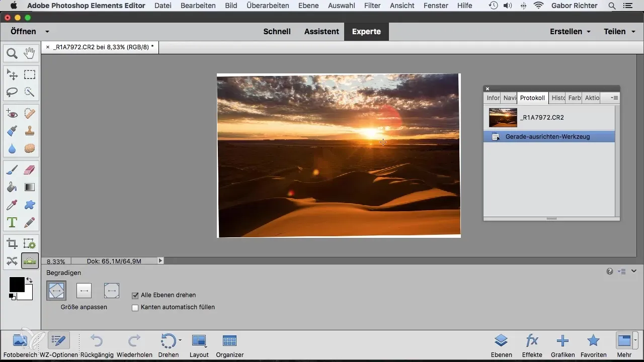Select the Eraser tool
Image resolution: width=644 pixels, height=362 pixels.
coord(30,170)
